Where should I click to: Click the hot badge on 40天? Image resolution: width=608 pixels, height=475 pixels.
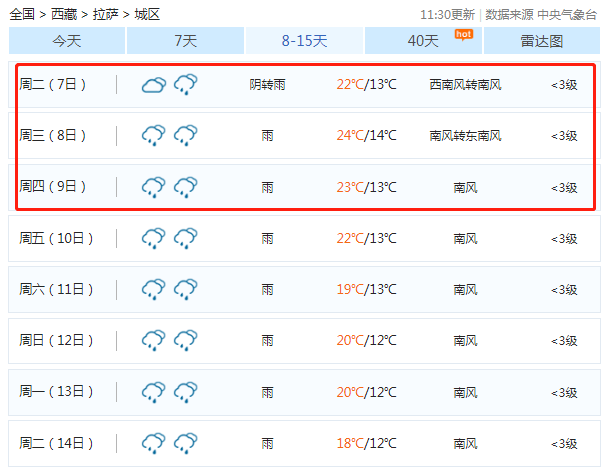pos(464,35)
